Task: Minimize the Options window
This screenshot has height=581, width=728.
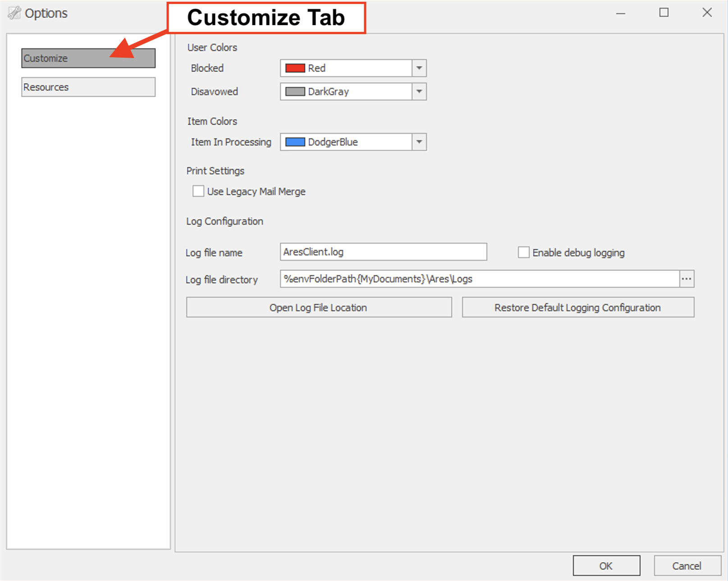Action: (x=620, y=13)
